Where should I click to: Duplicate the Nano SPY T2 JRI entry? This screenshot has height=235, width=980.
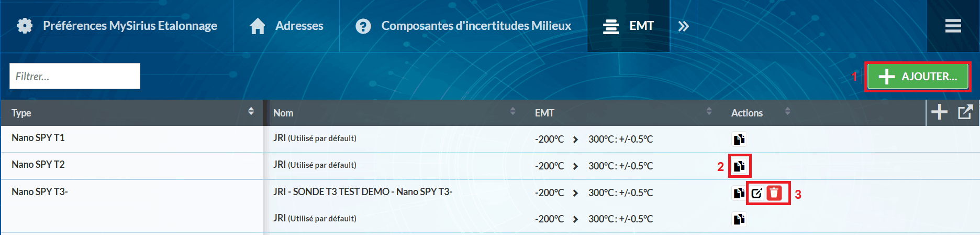[739, 166]
